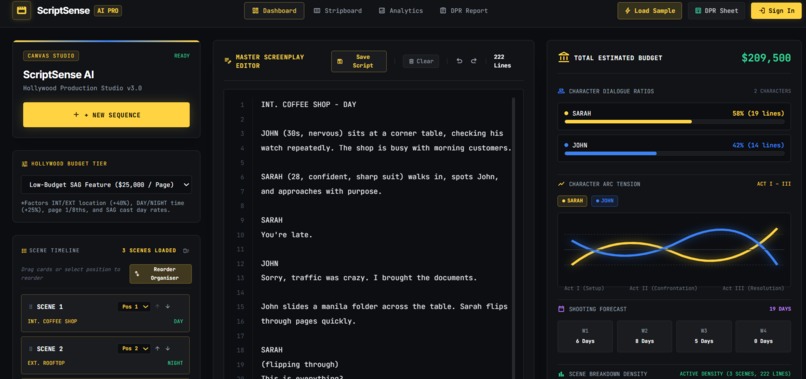Click the READY status label

[x=181, y=56]
